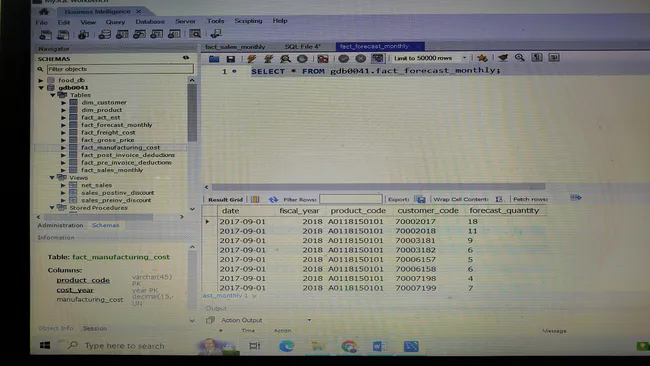
Task: Open Microsoft Edge from taskbar
Action: tap(286, 346)
